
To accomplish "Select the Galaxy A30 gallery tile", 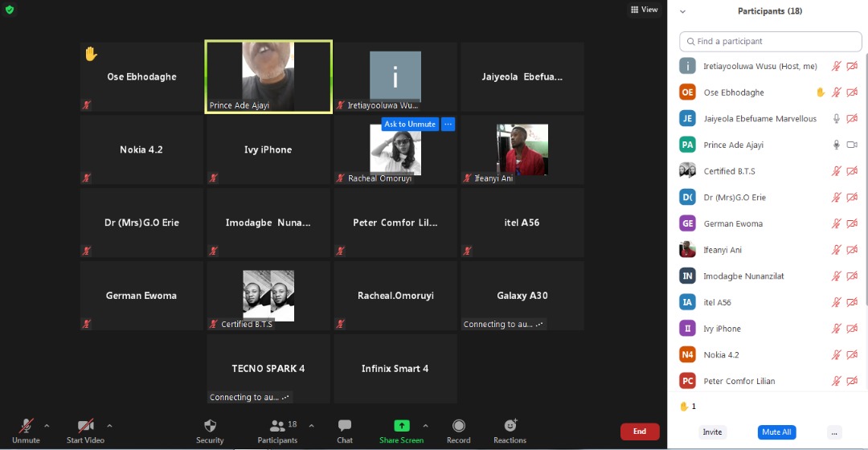I will pyautogui.click(x=522, y=296).
